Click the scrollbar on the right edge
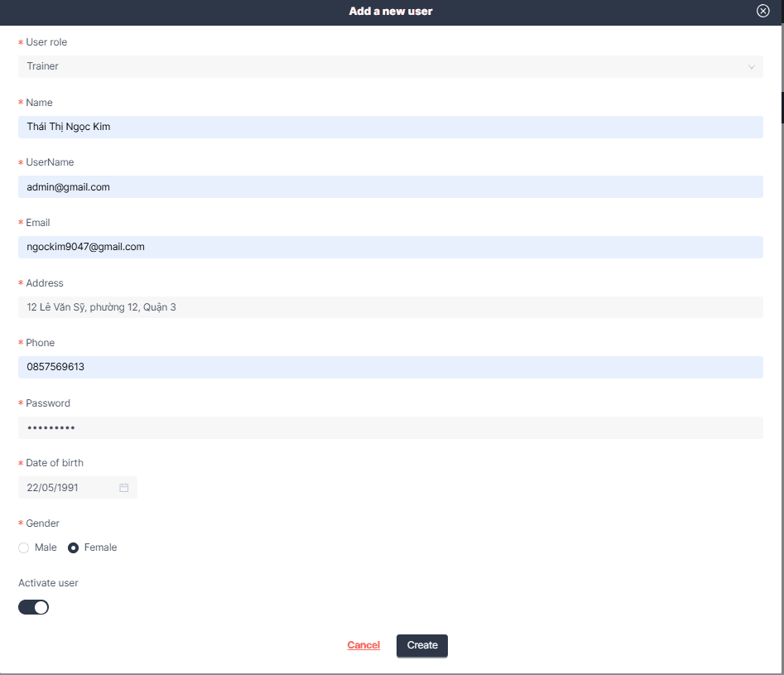 pos(779,108)
